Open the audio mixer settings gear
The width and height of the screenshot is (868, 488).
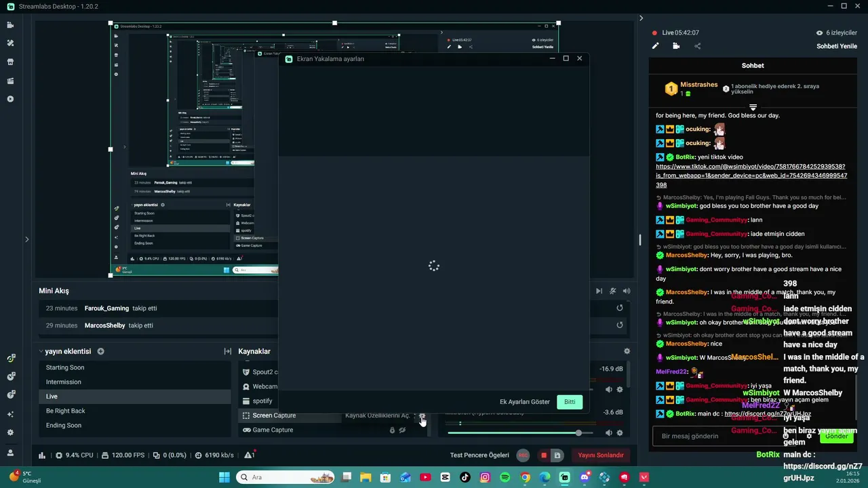pos(627,351)
